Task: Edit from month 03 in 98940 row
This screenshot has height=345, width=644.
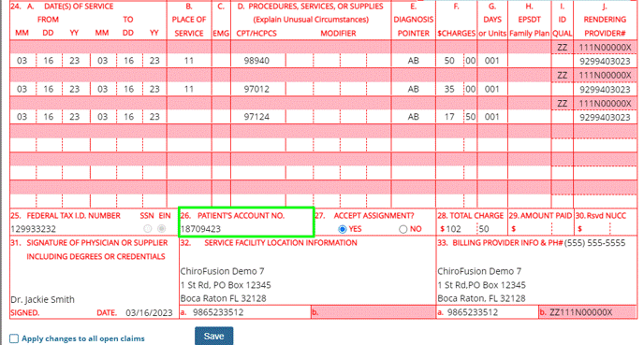Action: tap(22, 61)
